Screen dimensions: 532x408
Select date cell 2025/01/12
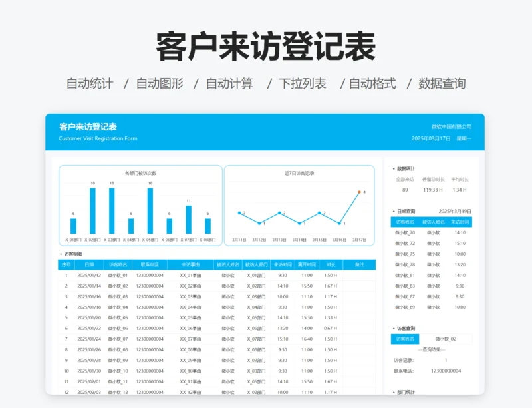[89, 275]
